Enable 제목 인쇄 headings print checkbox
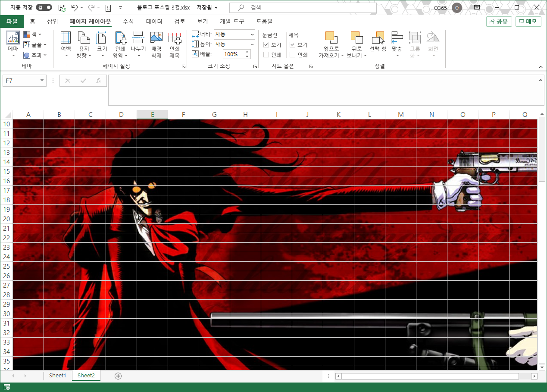547x392 pixels. tap(292, 55)
